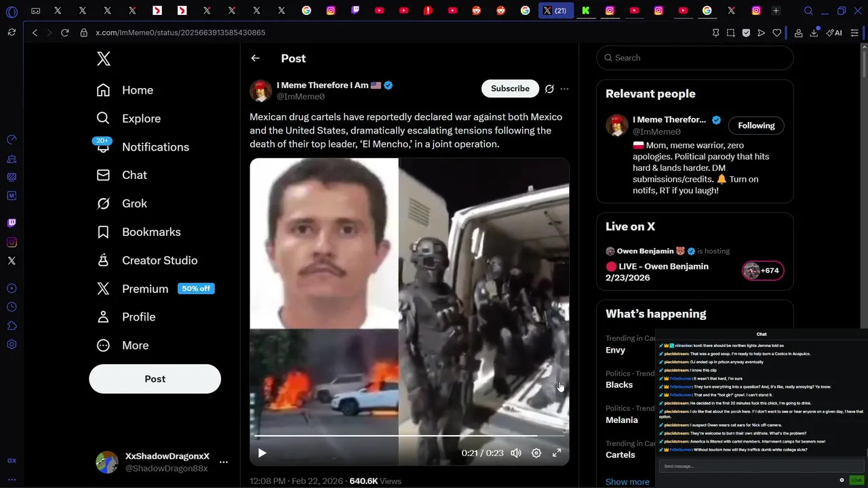Click Show more under What's happening
This screenshot has width=868, height=488.
pyautogui.click(x=627, y=482)
